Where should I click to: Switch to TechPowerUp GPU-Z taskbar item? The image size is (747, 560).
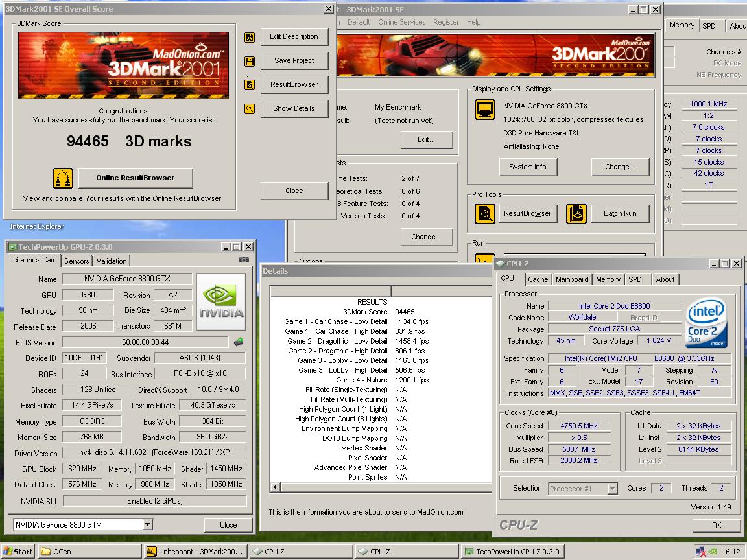pos(513,552)
